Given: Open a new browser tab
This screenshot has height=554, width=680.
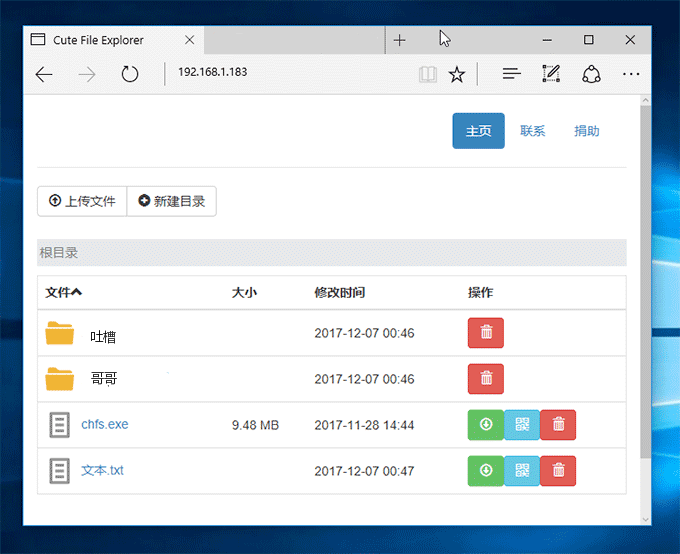Looking at the screenshot, I should click(x=399, y=40).
